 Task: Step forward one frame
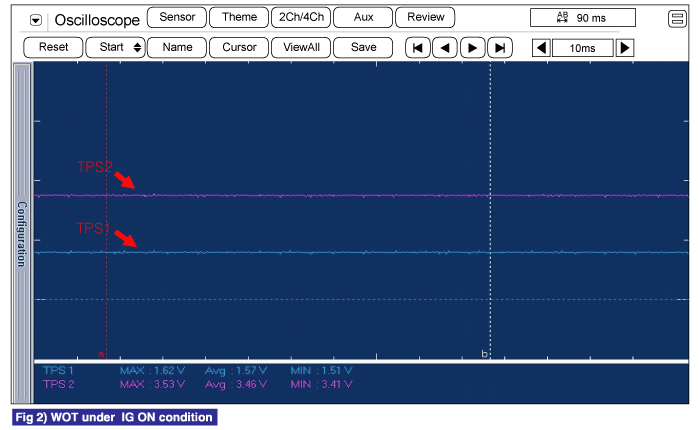[x=472, y=48]
